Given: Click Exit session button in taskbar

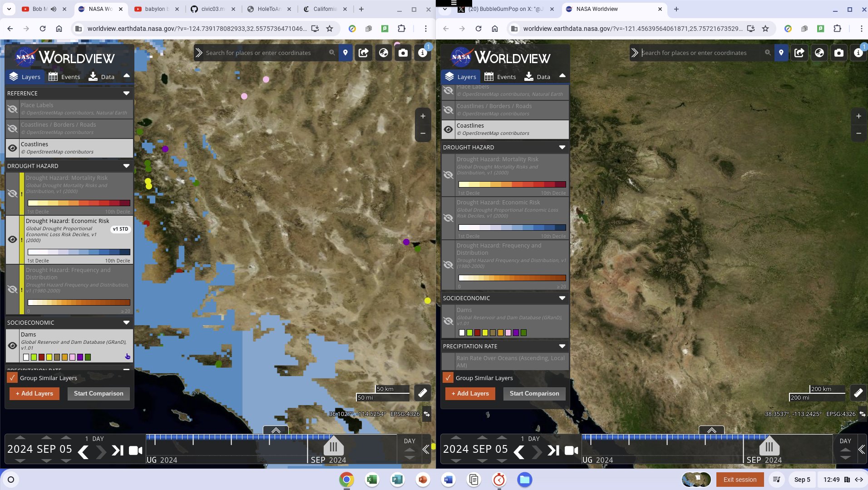Looking at the screenshot, I should 740,480.
